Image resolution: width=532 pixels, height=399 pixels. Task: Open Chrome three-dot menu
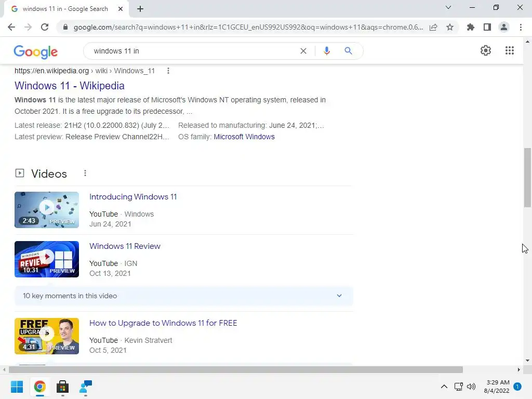pyautogui.click(x=521, y=27)
